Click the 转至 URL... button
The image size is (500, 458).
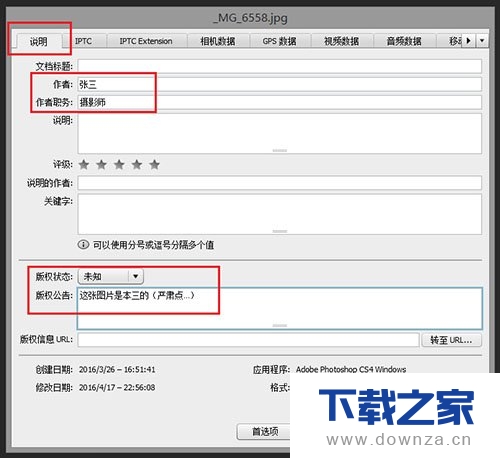[x=451, y=340]
